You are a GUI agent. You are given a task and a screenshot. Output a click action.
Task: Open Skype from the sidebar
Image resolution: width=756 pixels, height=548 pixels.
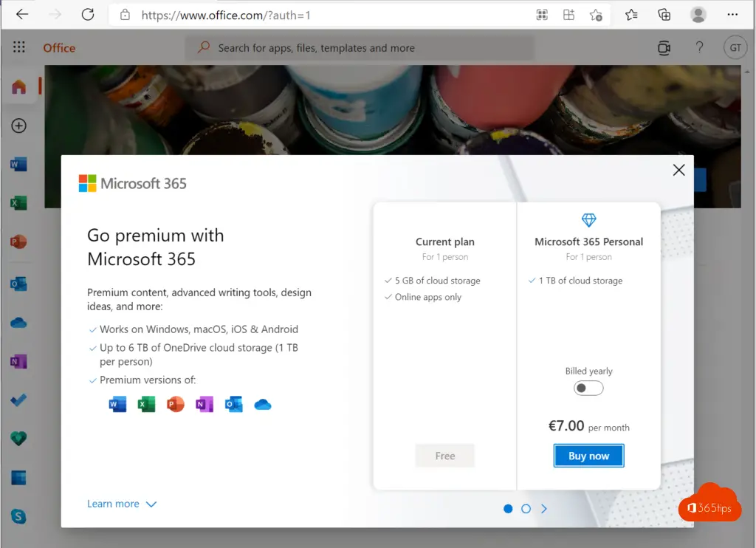point(18,516)
